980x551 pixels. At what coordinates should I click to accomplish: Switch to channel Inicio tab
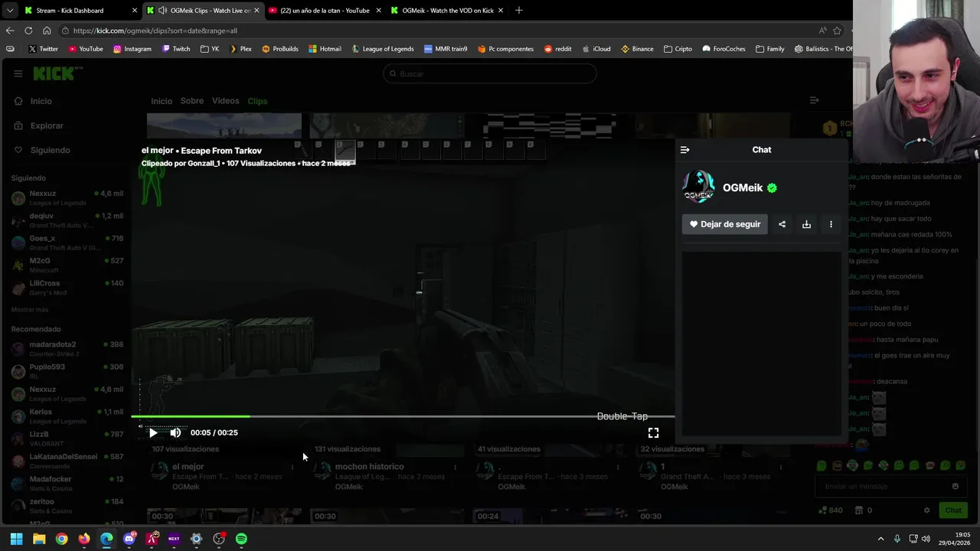pos(162,101)
